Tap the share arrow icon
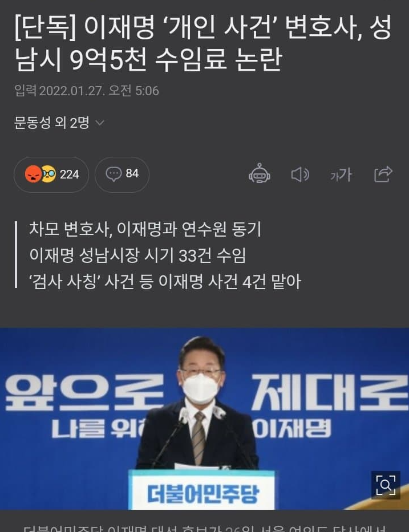Viewport: 409px width, 532px height. coord(383,174)
